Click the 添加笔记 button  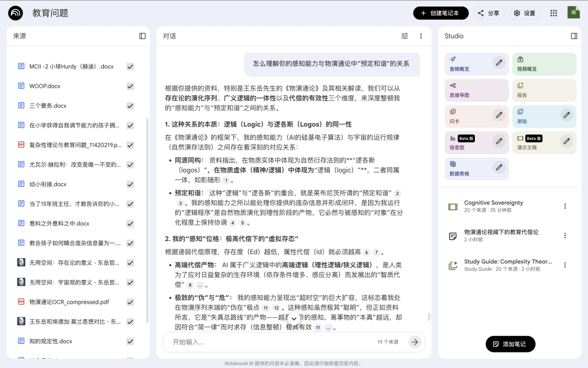click(510, 344)
